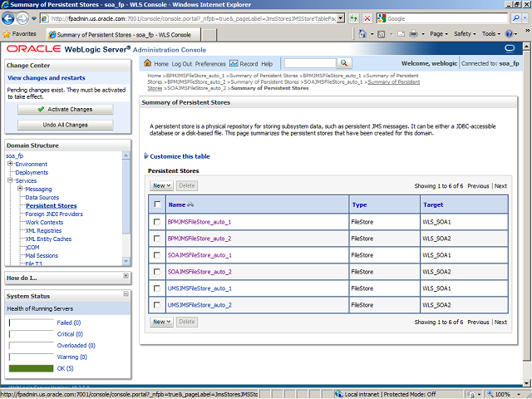The height and width of the screenshot is (399, 532).
Task: Open the browser Safety menu
Action: (465, 34)
